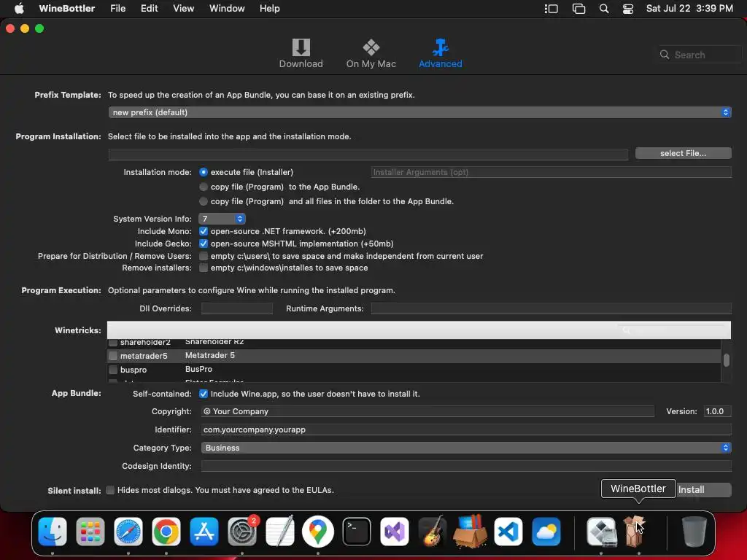Click the Install button
747x560 pixels.
coord(704,489)
